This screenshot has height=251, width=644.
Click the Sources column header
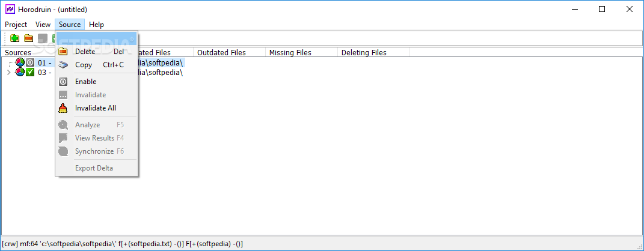(18, 52)
